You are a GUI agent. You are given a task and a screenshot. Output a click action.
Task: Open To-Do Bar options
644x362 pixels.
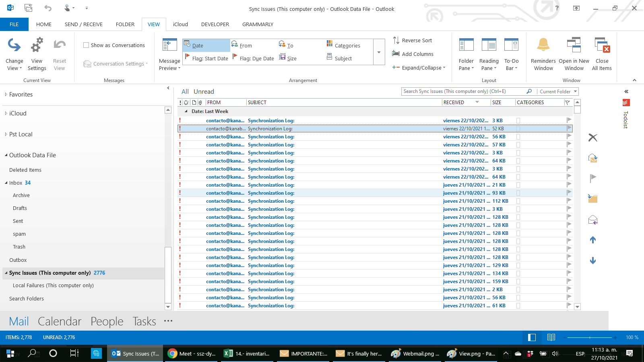(511, 54)
